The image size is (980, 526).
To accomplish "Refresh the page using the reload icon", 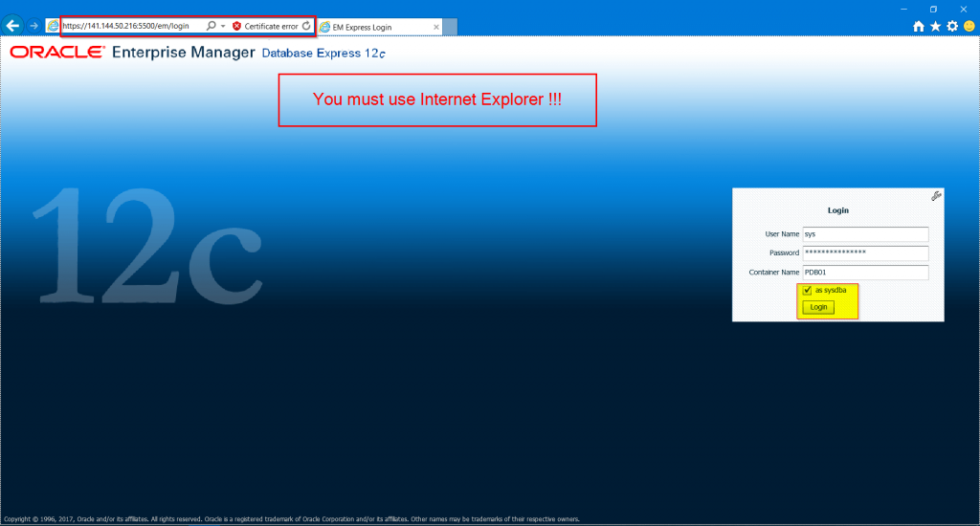I will point(306,26).
